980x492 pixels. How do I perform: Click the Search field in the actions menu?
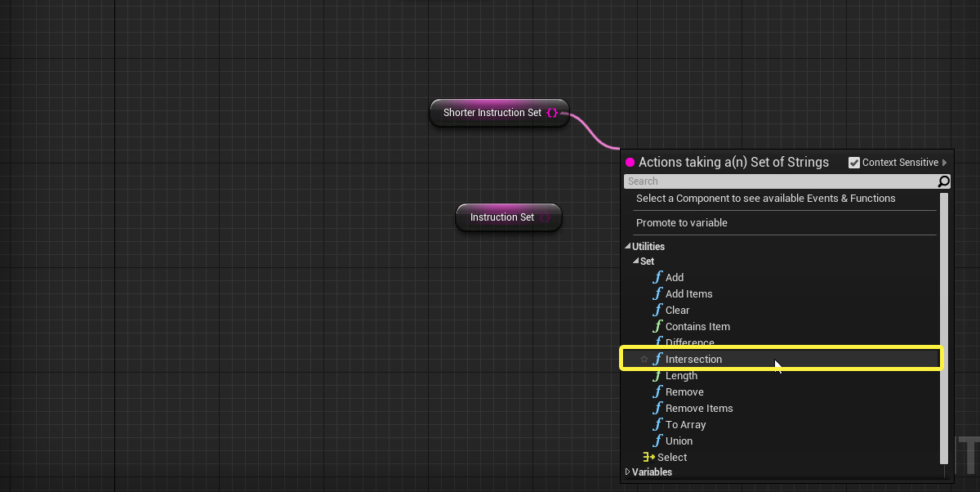pos(780,181)
